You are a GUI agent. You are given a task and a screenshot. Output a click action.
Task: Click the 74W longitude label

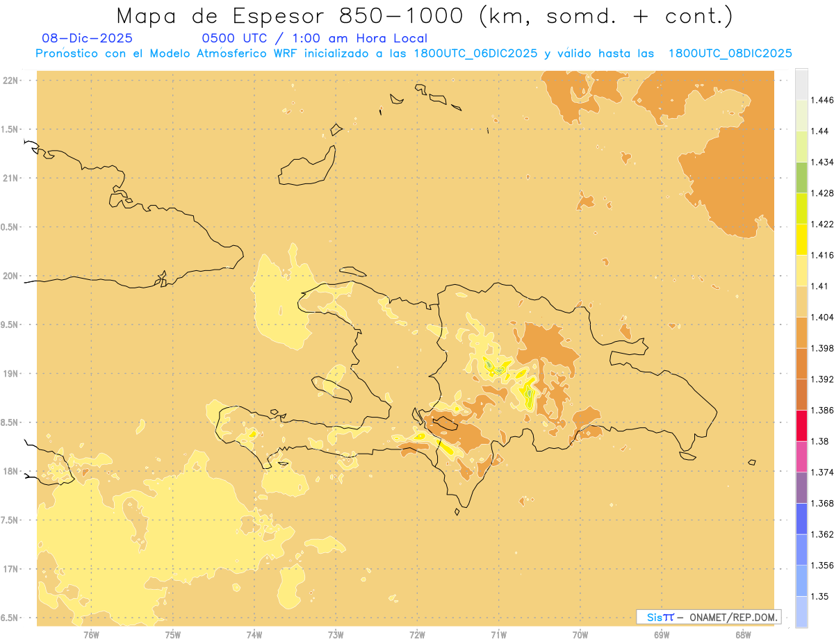click(x=254, y=634)
